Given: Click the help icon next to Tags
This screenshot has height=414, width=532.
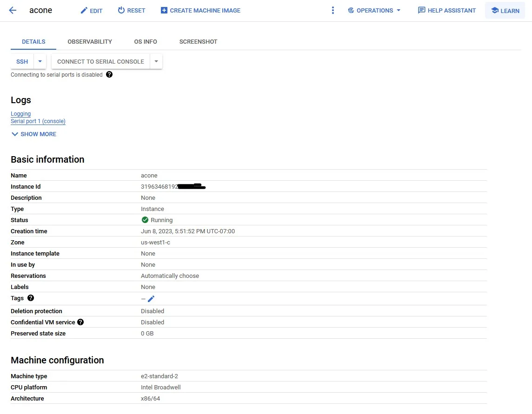Looking at the screenshot, I should (31, 298).
